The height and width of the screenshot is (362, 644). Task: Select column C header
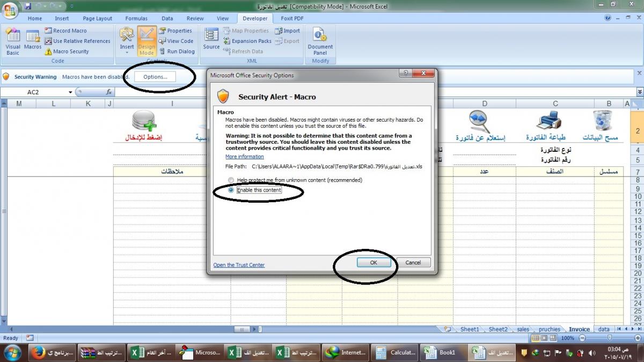555,104
